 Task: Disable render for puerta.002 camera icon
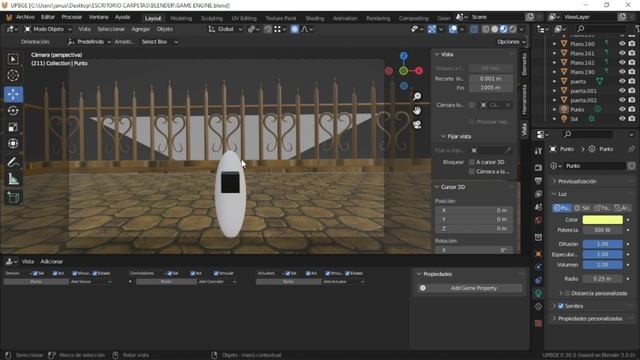[x=632, y=100]
